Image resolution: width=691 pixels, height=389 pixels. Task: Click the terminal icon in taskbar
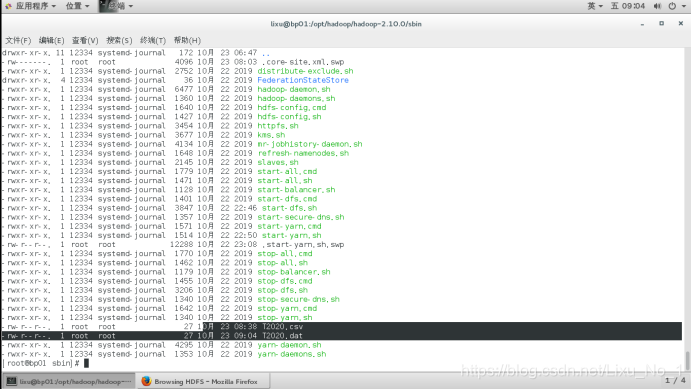(12, 382)
